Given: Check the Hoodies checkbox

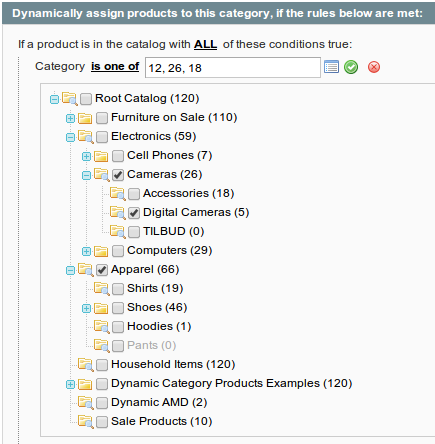Looking at the screenshot, I should click(118, 327).
